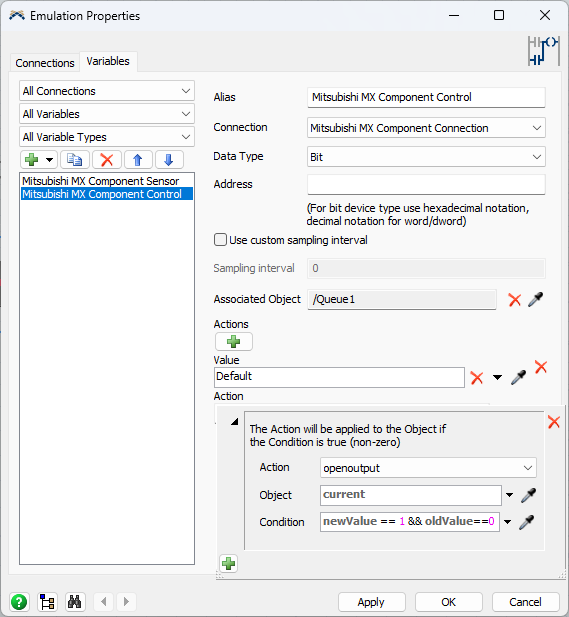The image size is (569, 617).
Task: Collapse the action condition panel triangle
Action: 235,422
